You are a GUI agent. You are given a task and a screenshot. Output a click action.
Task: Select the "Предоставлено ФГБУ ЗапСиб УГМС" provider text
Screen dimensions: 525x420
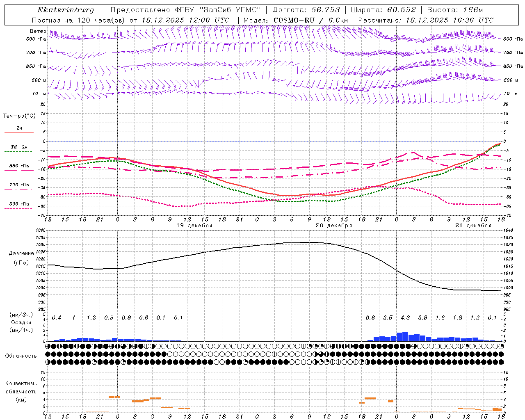186,10
